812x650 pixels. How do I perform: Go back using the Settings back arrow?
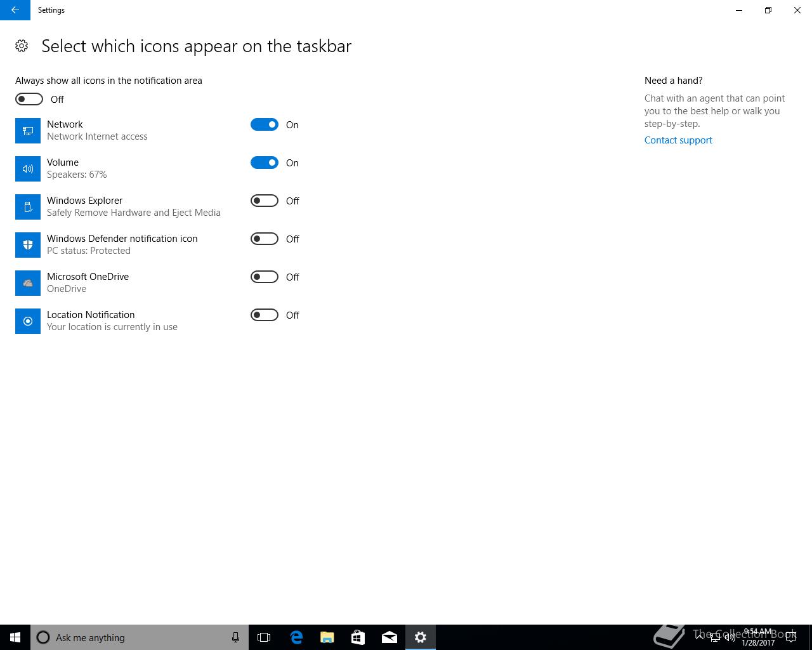point(15,10)
